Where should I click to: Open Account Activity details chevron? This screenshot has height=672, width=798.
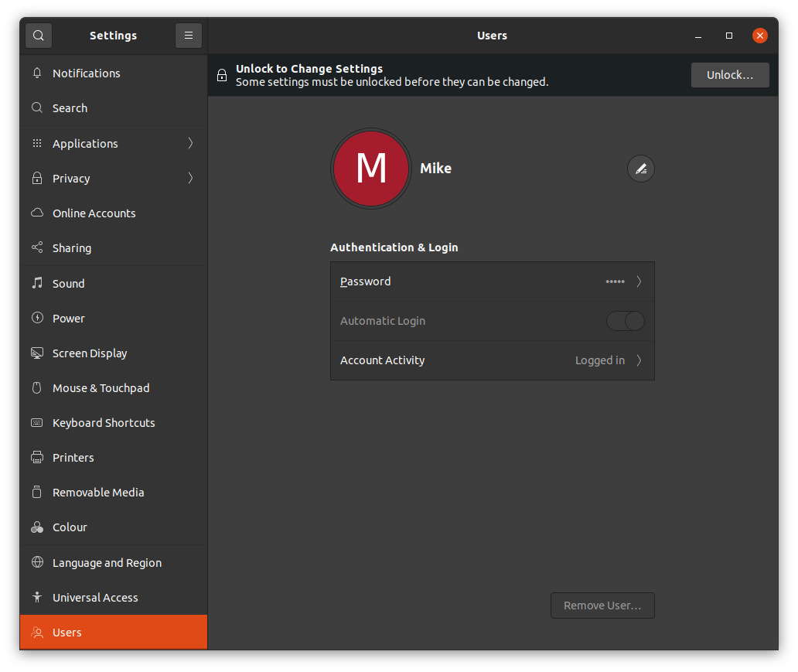639,360
